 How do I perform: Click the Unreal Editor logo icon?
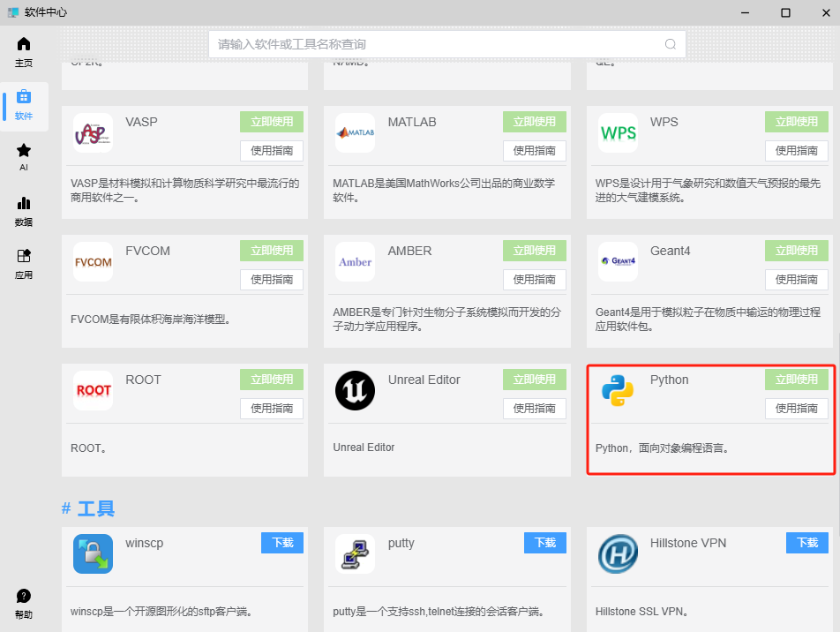tap(356, 390)
